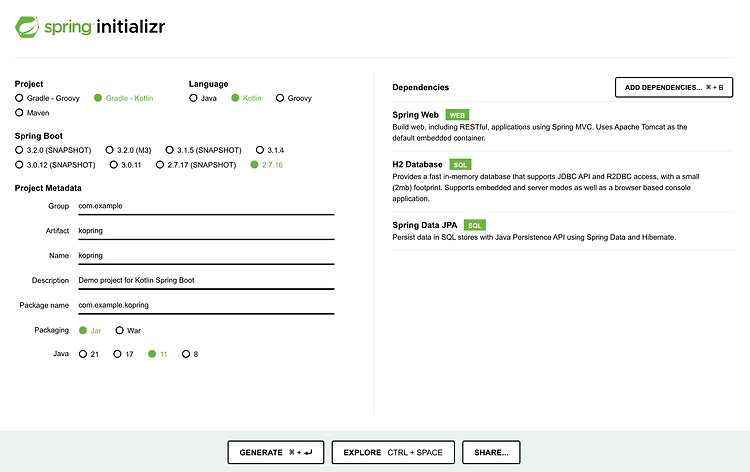Click the Project Metadata heading
Image resolution: width=750 pixels, height=472 pixels.
[48, 188]
